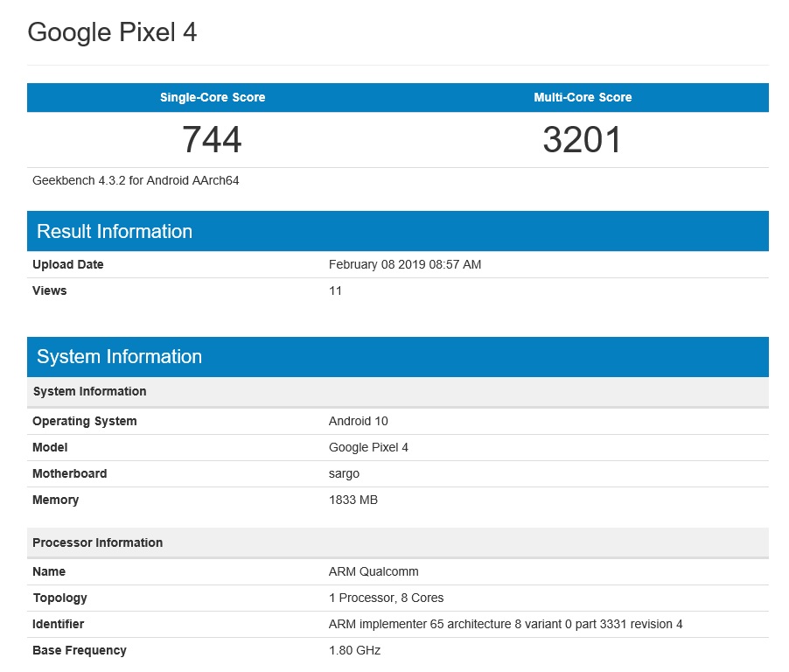
Task: Select the 1.80 GHz frequency value
Action: [355, 650]
